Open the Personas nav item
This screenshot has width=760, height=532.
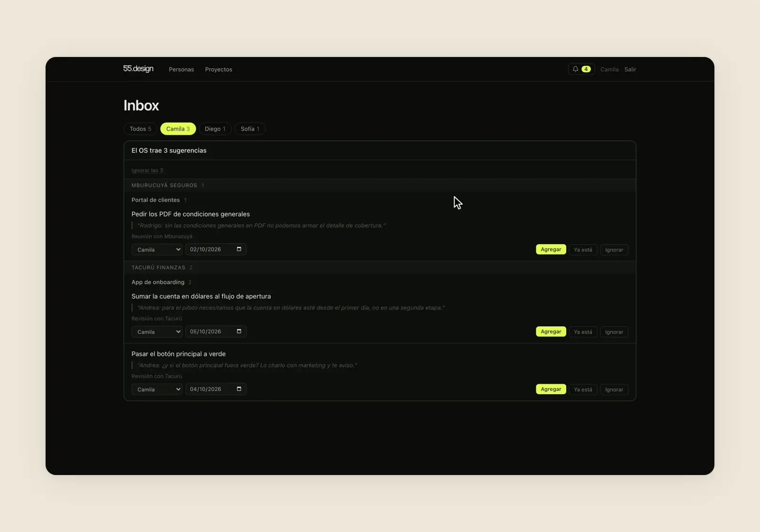(181, 69)
